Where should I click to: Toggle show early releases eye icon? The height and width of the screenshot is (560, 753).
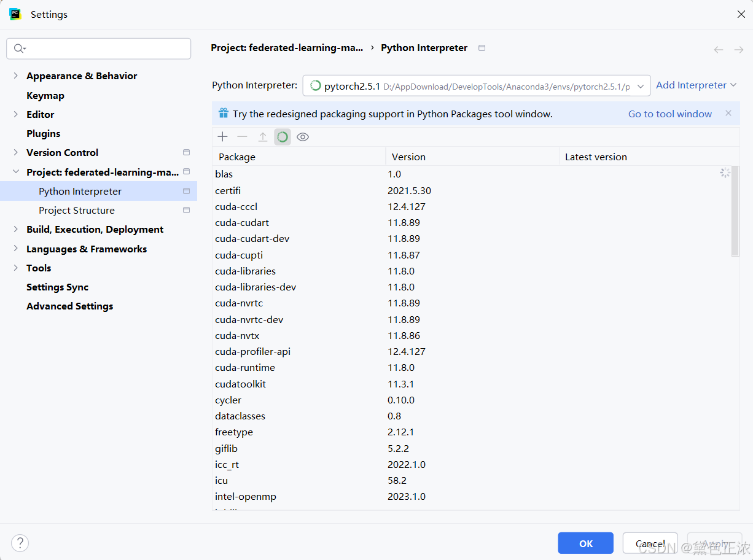[303, 137]
